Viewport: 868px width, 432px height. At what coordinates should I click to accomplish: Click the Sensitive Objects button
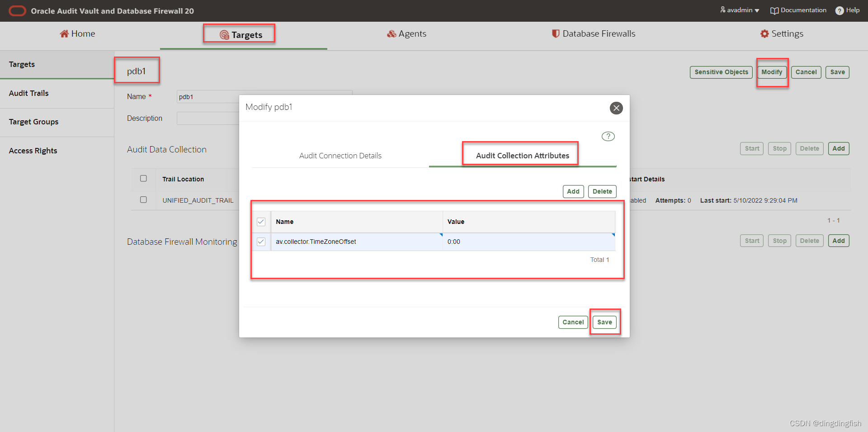pos(721,72)
